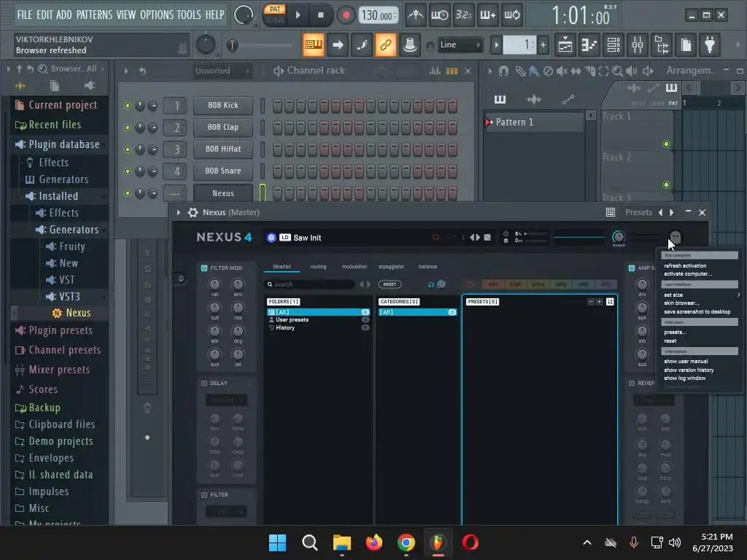Viewport: 747px width, 560px height.
Task: Click show user manual menu entry
Action: (x=686, y=362)
